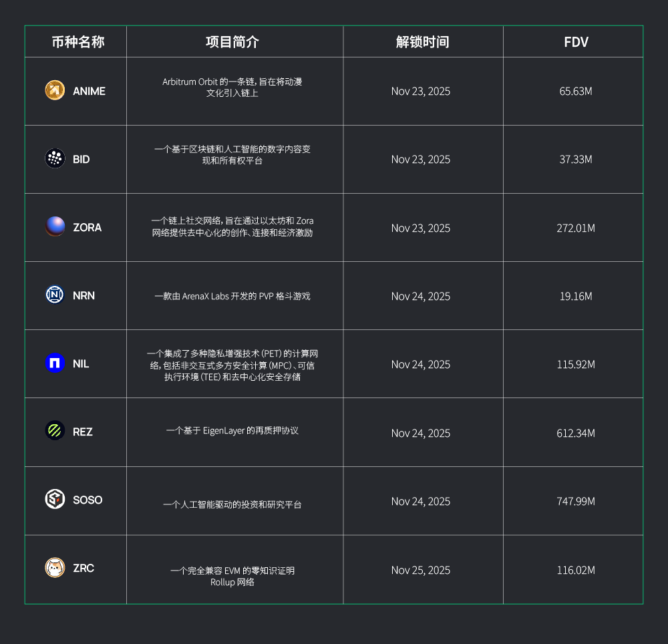This screenshot has height=644, width=668.
Task: Click the ZRC cat logo icon
Action: pyautogui.click(x=55, y=568)
